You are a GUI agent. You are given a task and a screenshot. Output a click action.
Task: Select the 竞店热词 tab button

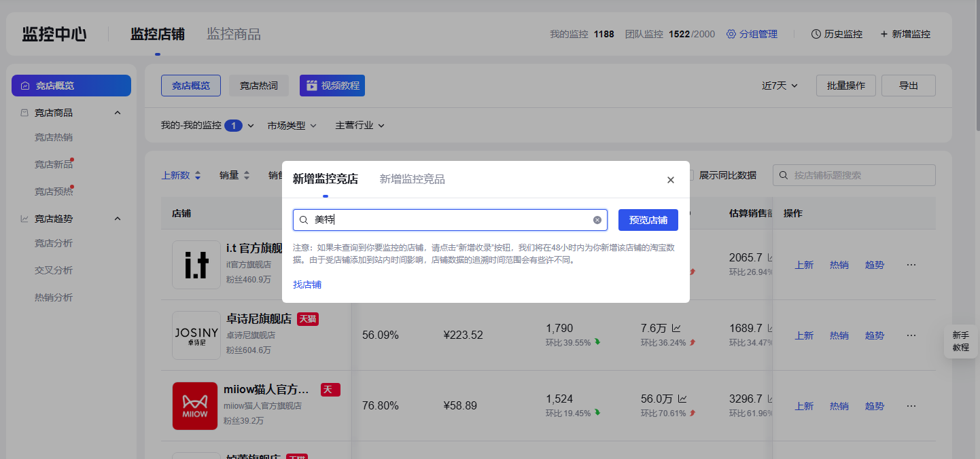coord(259,86)
